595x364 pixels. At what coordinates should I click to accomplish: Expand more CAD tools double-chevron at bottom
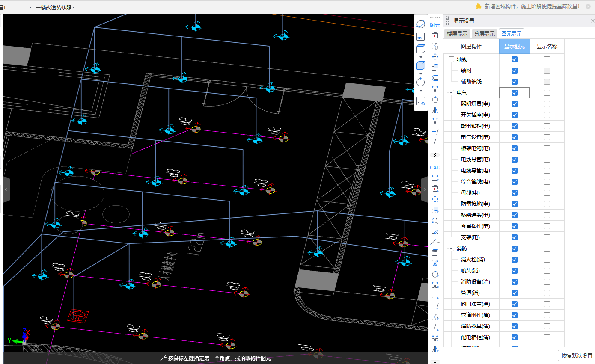click(x=435, y=361)
